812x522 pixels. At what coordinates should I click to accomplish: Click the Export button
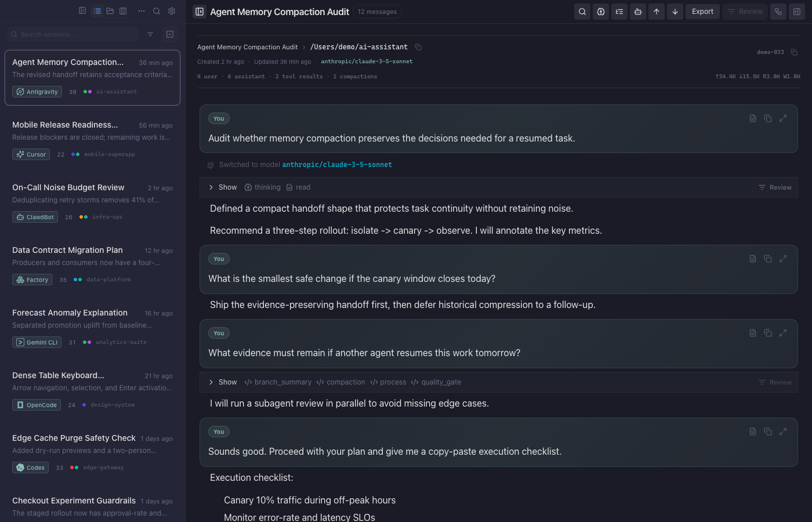(x=702, y=12)
